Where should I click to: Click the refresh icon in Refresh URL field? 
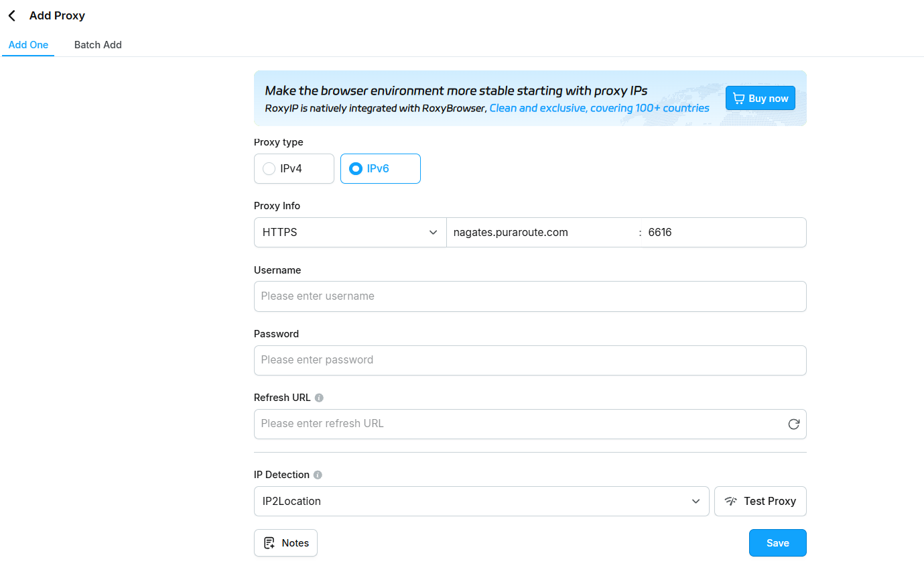[x=794, y=424]
